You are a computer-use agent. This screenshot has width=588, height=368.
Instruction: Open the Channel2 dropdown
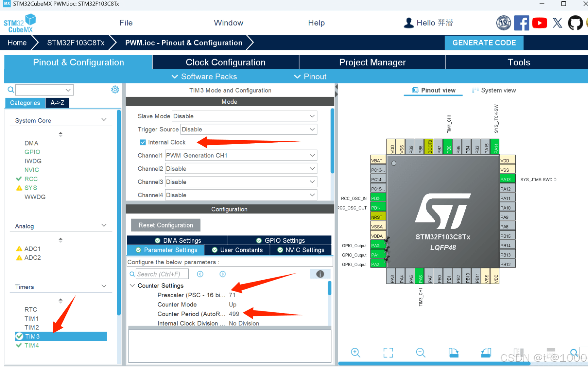[x=241, y=168]
